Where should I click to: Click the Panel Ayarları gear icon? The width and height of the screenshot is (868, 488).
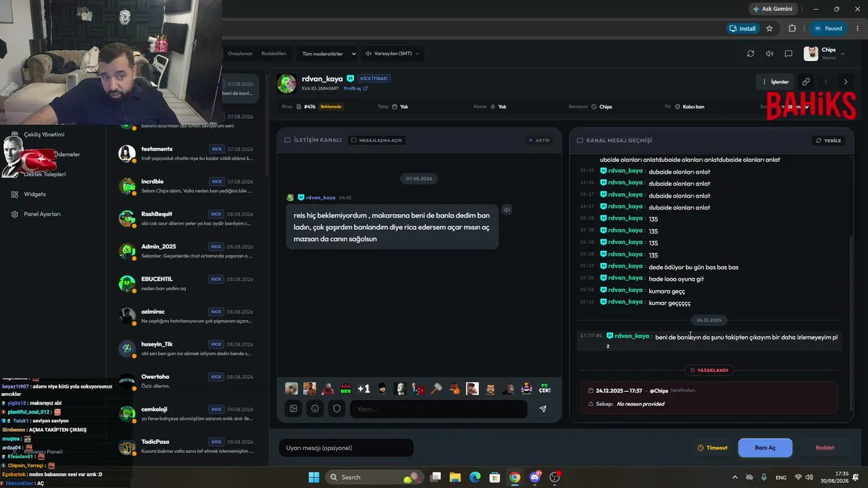coord(15,214)
